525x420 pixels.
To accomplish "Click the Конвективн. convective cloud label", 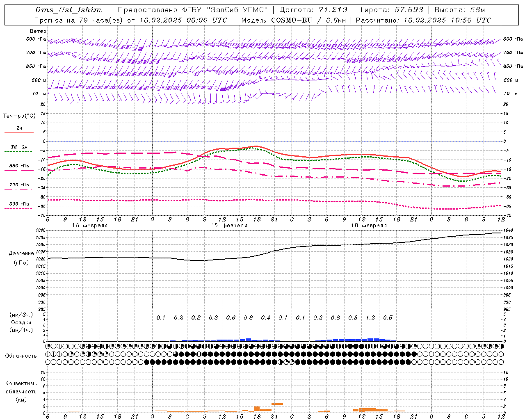I will (x=21, y=383).
